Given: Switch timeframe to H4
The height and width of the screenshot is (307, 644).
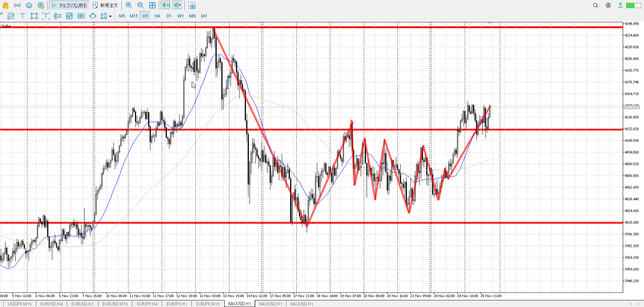Looking at the screenshot, I should click(157, 16).
